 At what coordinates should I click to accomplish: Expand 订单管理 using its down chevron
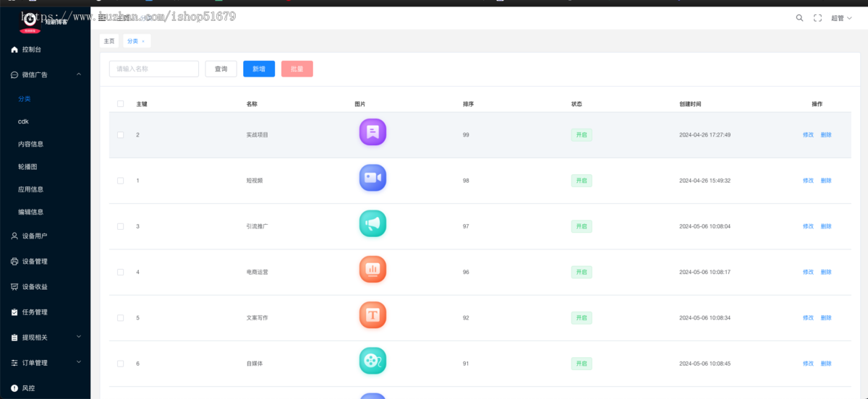point(78,362)
